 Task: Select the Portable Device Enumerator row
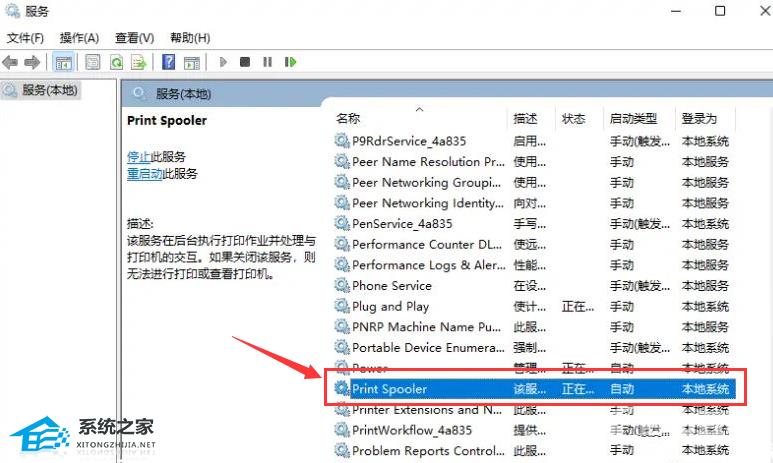pos(534,348)
